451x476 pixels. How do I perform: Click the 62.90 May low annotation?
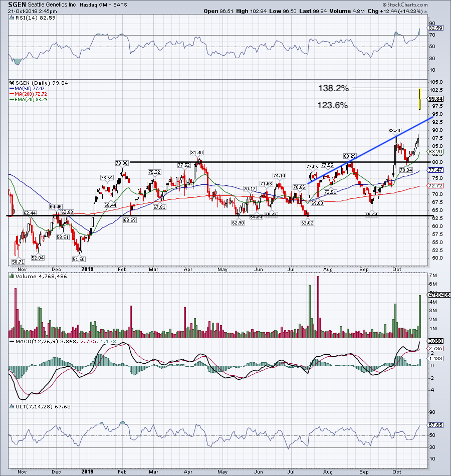coord(238,222)
